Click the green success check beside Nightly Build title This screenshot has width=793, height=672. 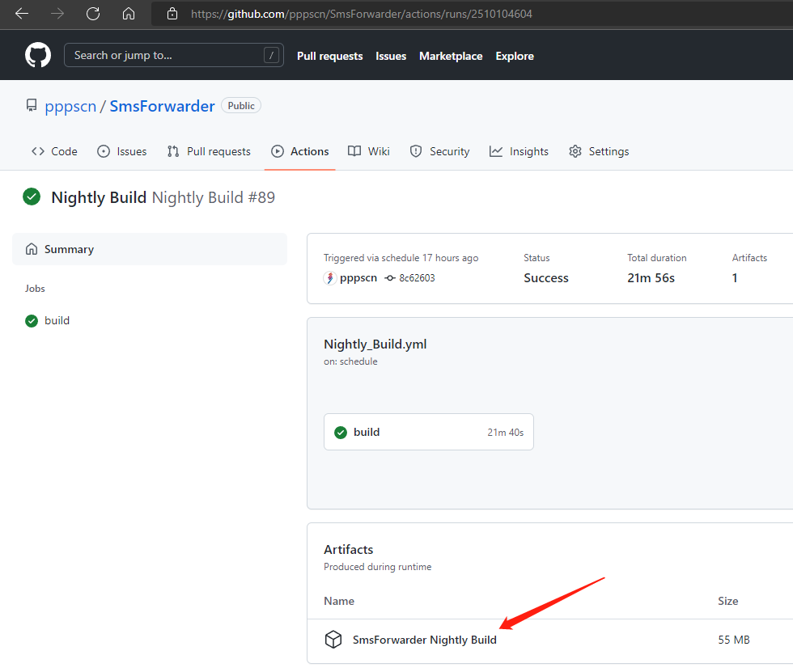tap(32, 197)
